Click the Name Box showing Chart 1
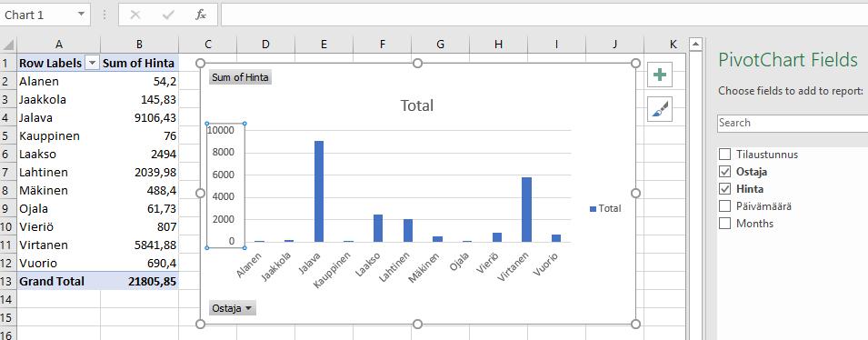 tap(37, 15)
